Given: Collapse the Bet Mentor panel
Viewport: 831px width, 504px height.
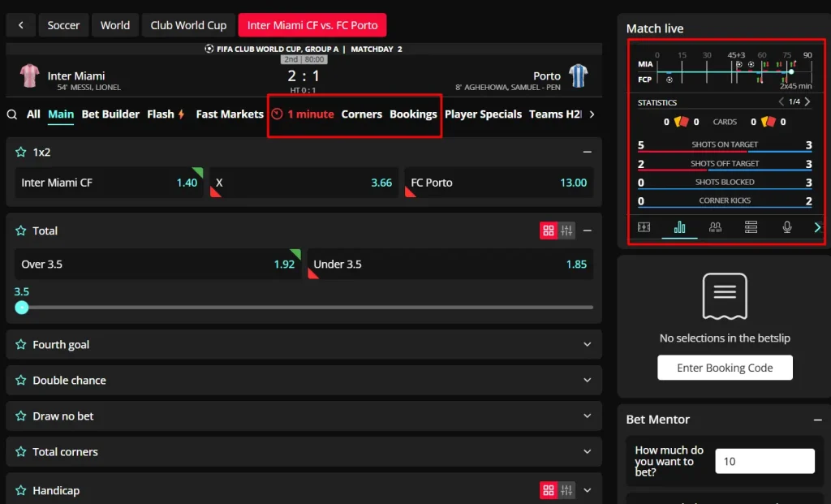Looking at the screenshot, I should pos(818,420).
